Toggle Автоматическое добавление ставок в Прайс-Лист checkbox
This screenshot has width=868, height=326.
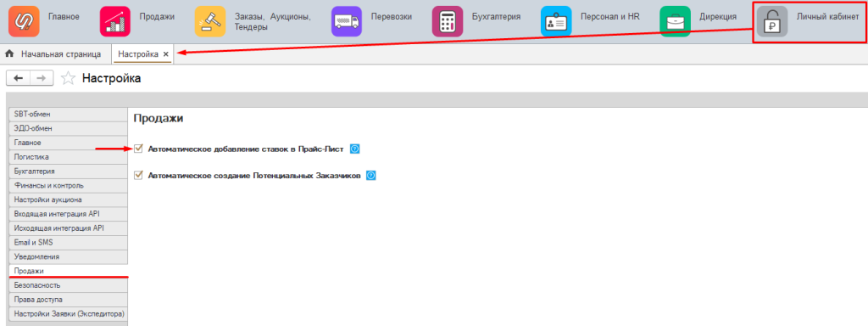(x=138, y=149)
